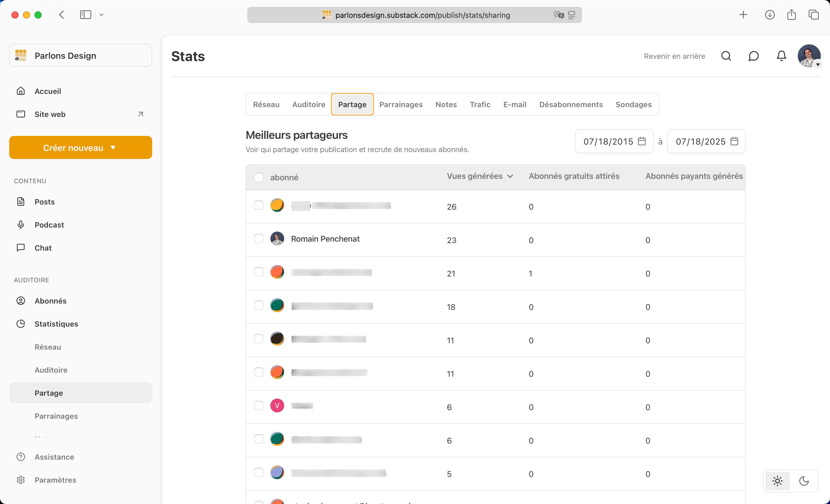The height and width of the screenshot is (504, 830).
Task: Click the Paramètres gear icon
Action: click(21, 480)
